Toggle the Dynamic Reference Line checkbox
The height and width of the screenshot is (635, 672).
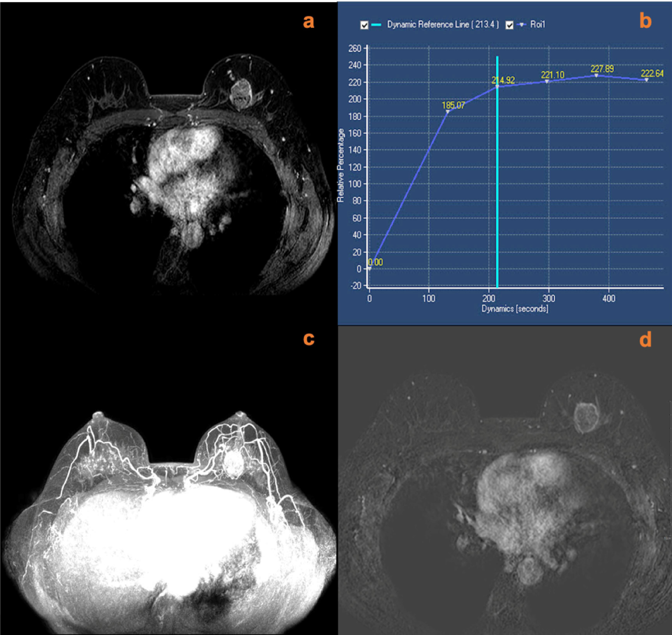[x=364, y=25]
